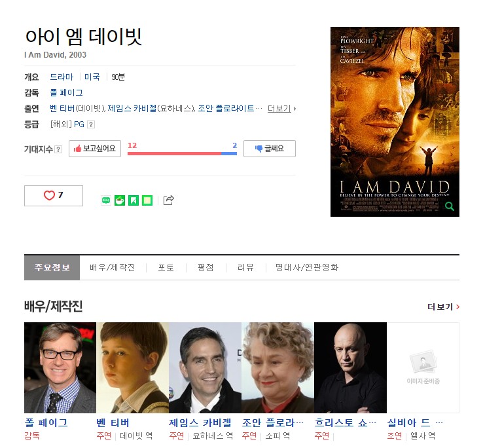Open help icon next to PG rating
Screen dimensions: 483x448
[91, 124]
